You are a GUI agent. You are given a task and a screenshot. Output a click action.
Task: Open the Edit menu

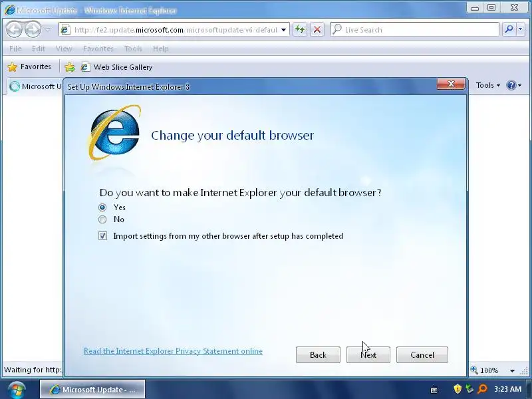[39, 49]
